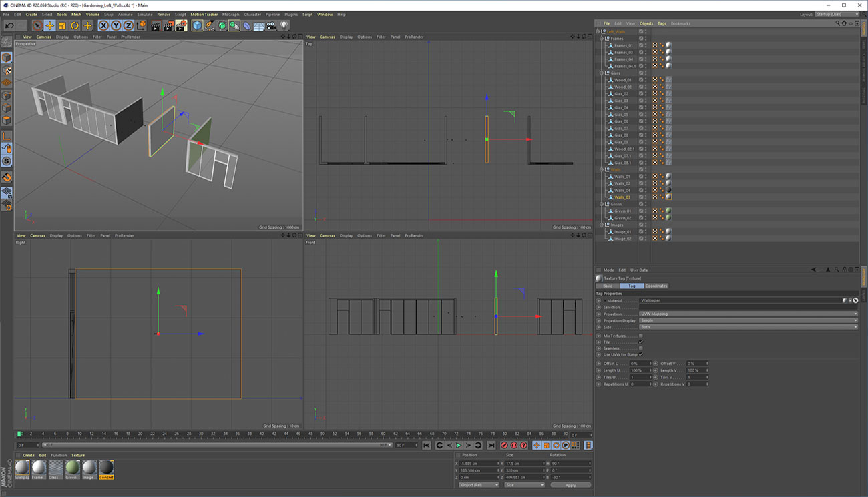Activate the Scale tool
Screen dimensions: 868x497
pyautogui.click(x=62, y=25)
